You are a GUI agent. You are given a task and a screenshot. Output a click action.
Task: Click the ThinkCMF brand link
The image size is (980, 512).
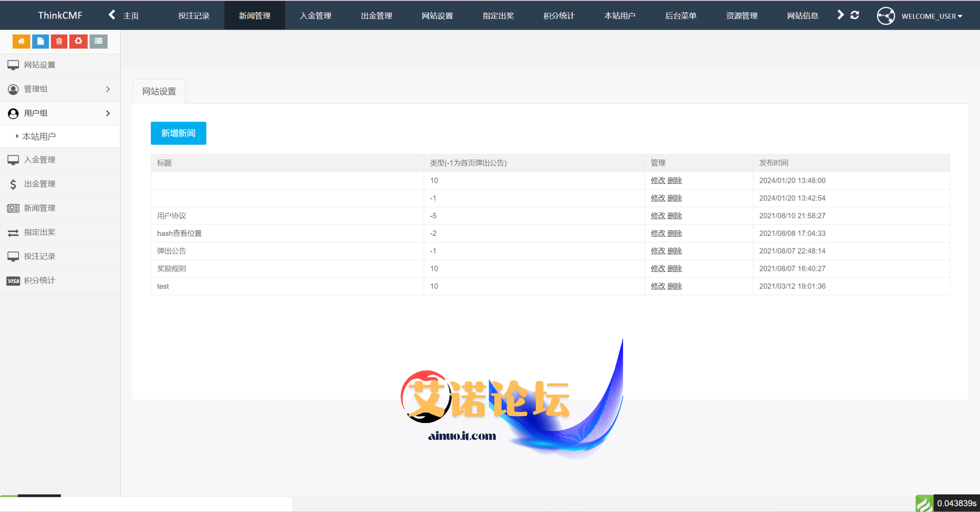tap(60, 15)
